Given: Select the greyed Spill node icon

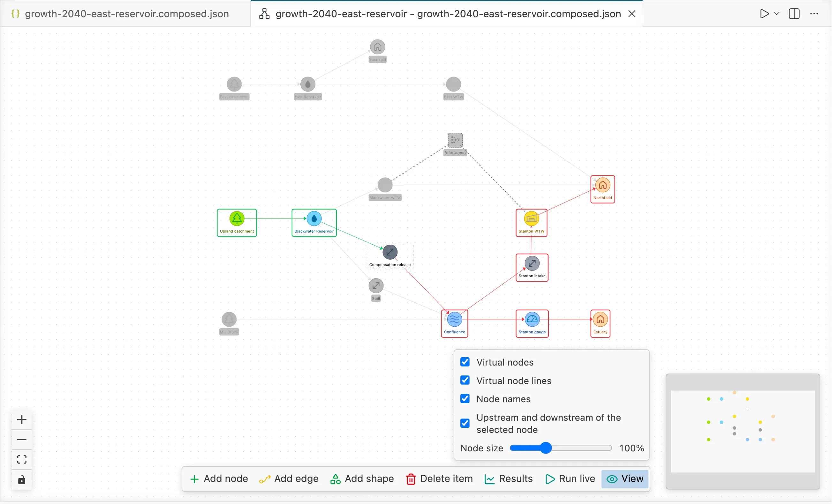Looking at the screenshot, I should (x=376, y=286).
